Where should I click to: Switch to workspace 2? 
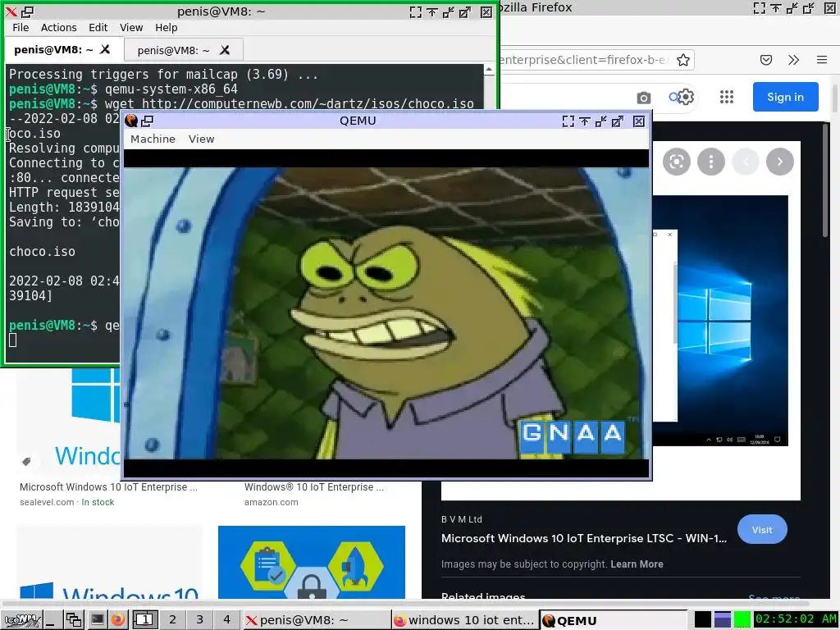[172, 620]
